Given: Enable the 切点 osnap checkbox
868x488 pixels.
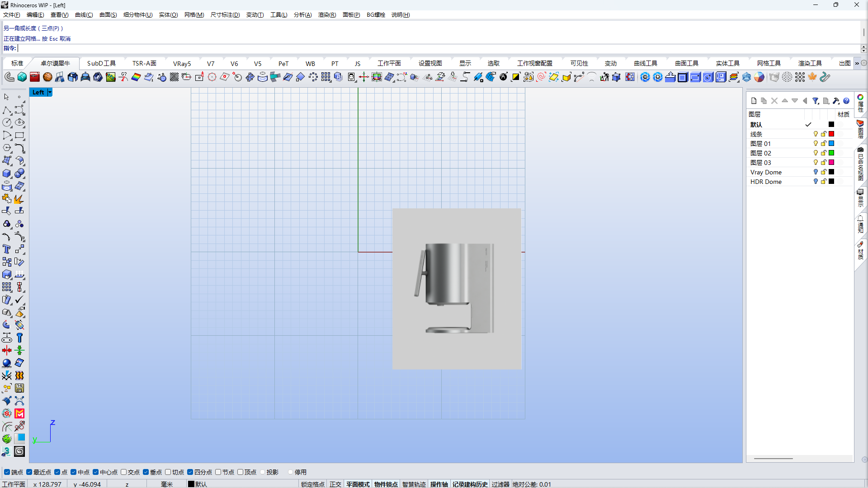Looking at the screenshot, I should [x=168, y=472].
